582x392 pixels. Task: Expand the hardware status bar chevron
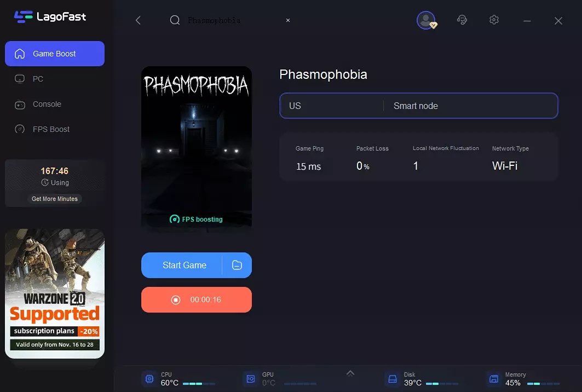tap(350, 373)
